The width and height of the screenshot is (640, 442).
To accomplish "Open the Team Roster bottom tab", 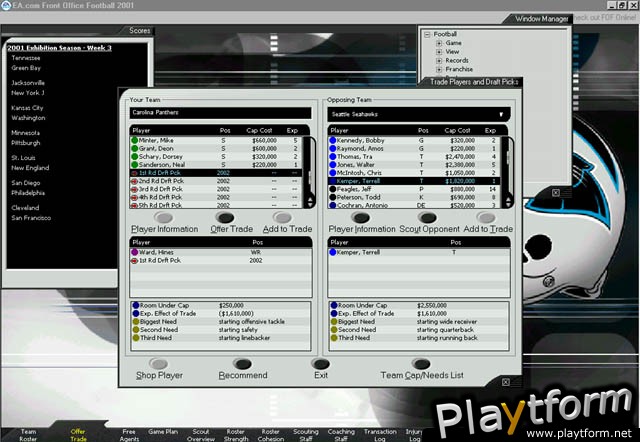I will pos(28,435).
